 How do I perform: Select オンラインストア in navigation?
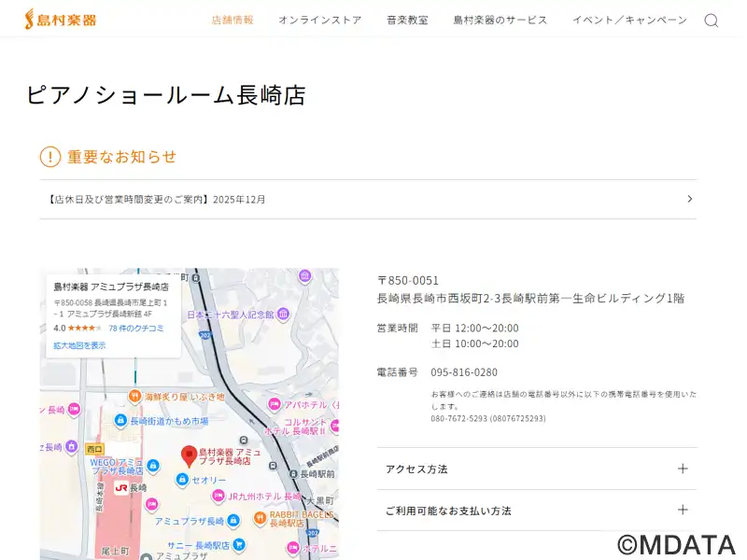[319, 21]
